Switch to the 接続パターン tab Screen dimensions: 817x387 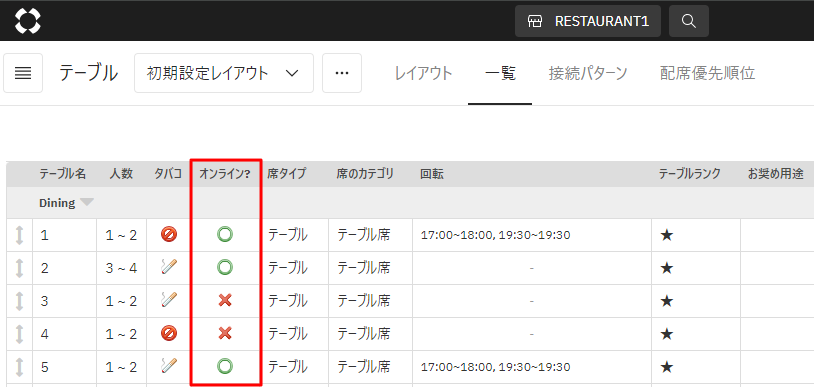588,73
